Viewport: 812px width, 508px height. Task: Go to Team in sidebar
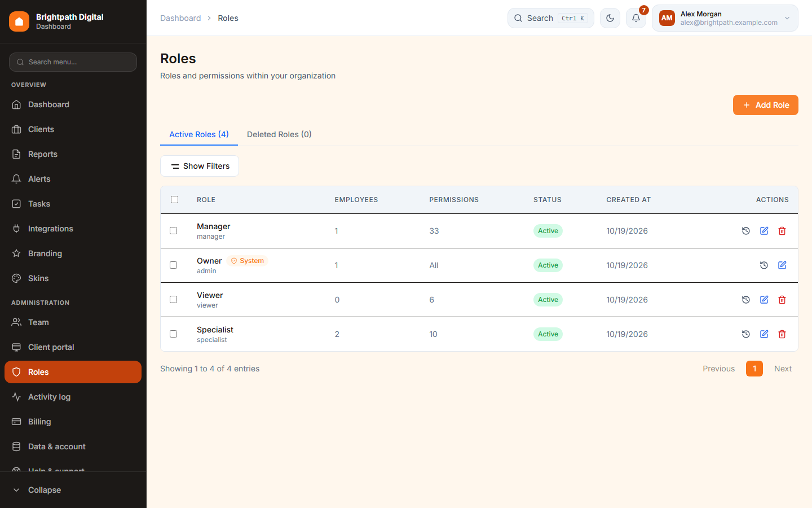coord(73,322)
